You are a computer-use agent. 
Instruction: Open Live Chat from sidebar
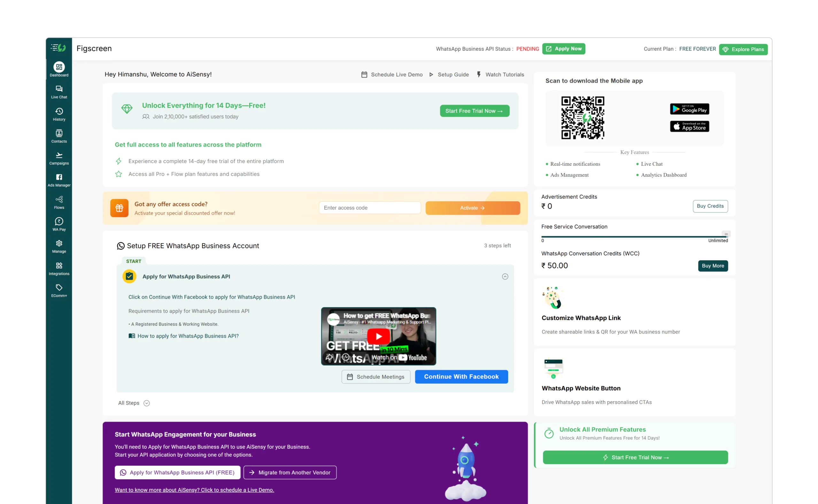click(x=59, y=92)
